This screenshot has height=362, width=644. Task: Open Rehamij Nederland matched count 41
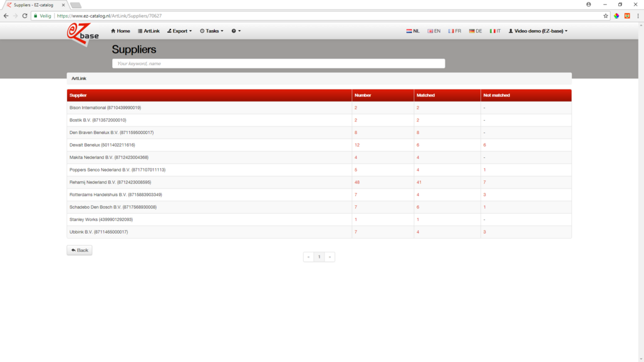419,182
